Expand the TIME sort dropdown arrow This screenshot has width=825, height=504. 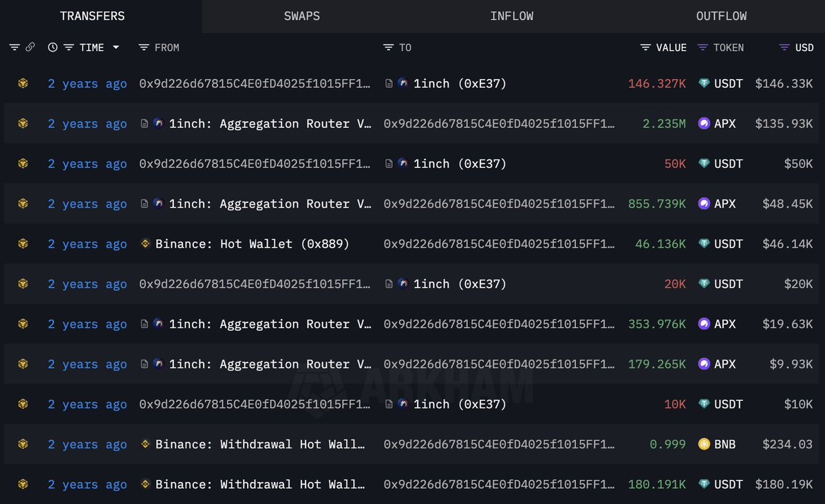pyautogui.click(x=116, y=47)
